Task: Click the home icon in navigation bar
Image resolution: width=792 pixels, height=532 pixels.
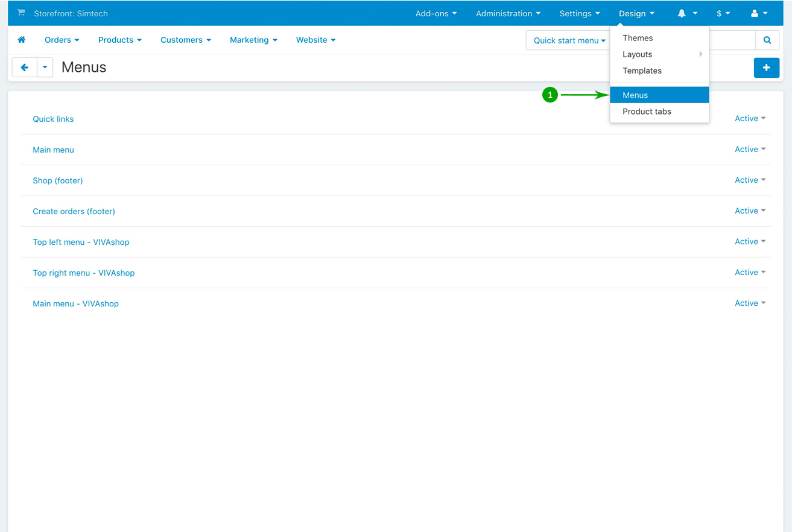Action: click(x=22, y=40)
